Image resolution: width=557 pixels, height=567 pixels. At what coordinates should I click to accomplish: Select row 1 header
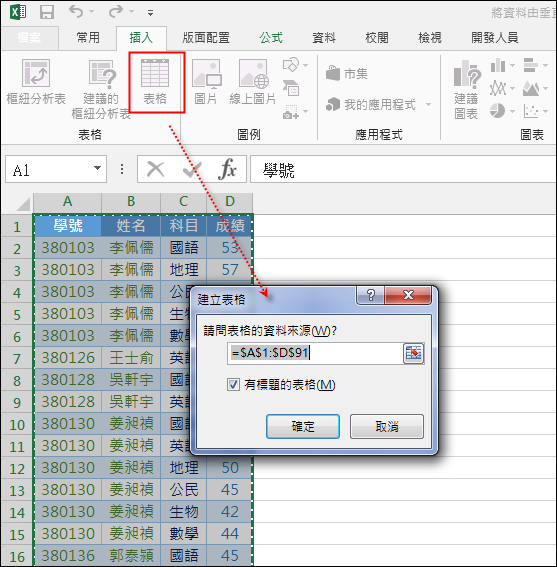pyautogui.click(x=17, y=227)
